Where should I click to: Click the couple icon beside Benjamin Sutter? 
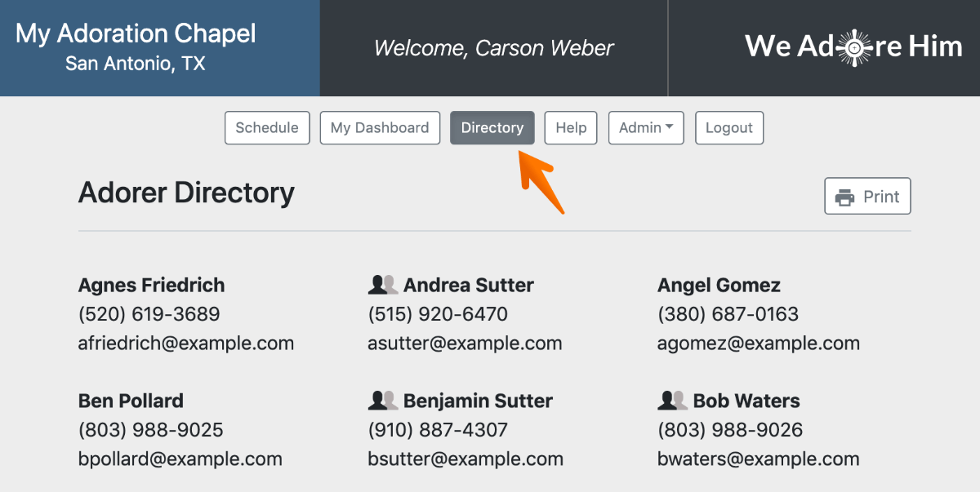coord(382,401)
